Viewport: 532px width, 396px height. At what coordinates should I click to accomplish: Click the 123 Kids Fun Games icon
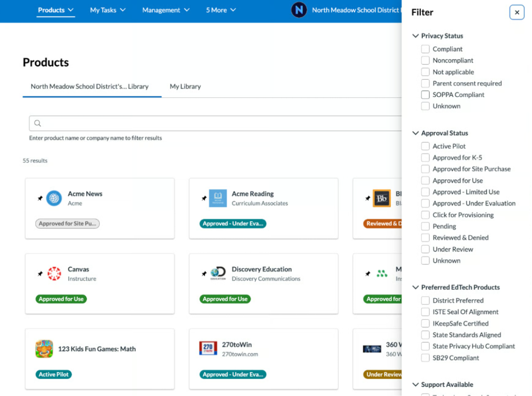(45, 349)
